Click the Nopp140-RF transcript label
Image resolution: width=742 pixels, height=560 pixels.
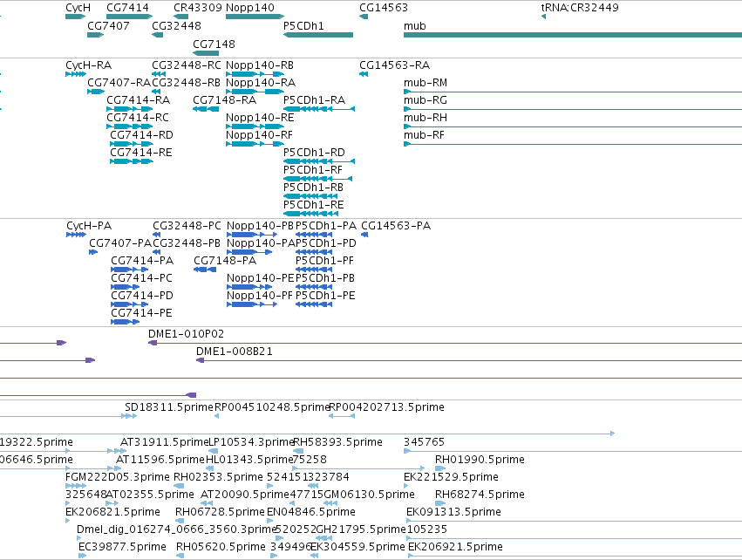(x=259, y=135)
